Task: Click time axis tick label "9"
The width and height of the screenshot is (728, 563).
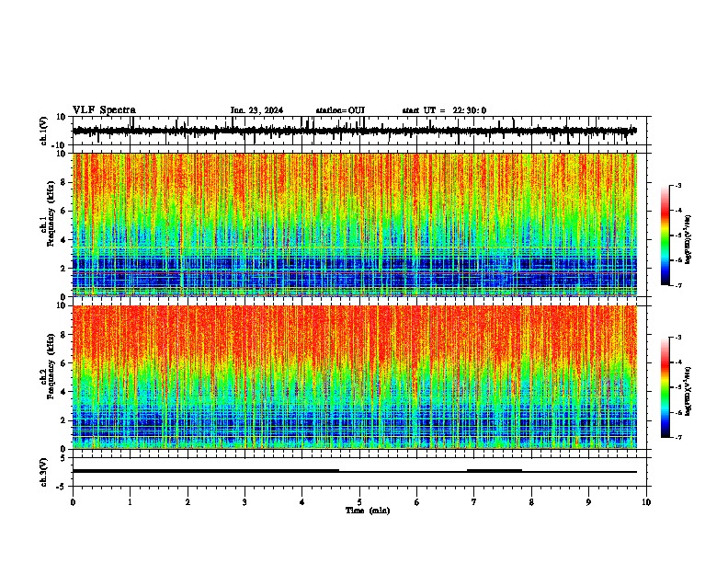Action: (588, 502)
